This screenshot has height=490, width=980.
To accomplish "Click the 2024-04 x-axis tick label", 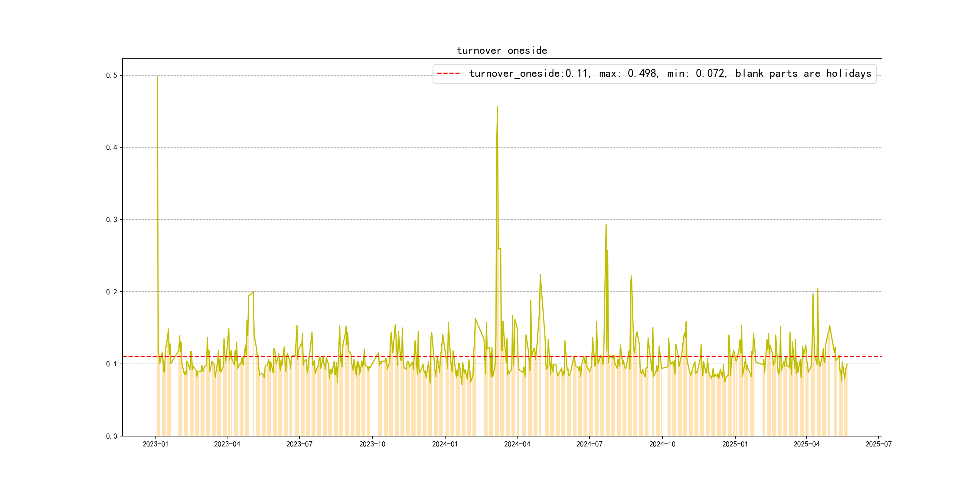I will (x=517, y=444).
